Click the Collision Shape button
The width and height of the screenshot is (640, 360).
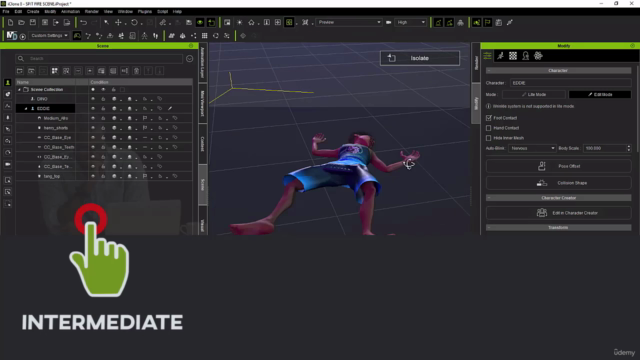(x=558, y=183)
